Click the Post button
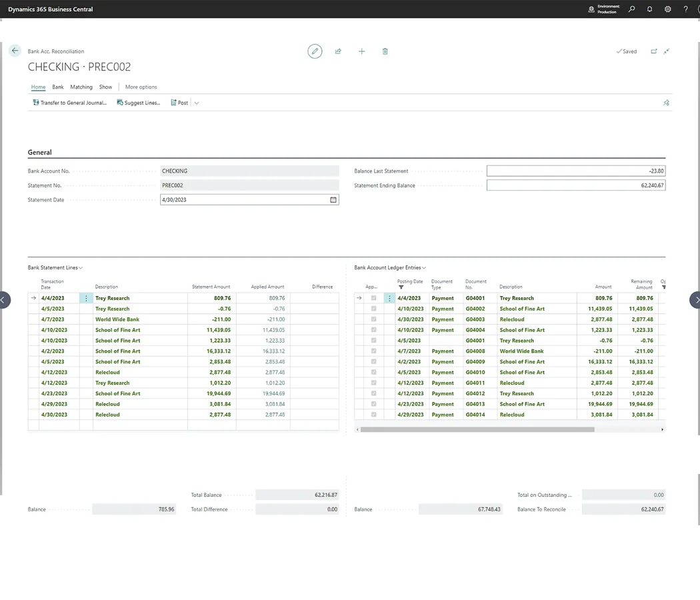The height and width of the screenshot is (600, 700). (x=179, y=103)
